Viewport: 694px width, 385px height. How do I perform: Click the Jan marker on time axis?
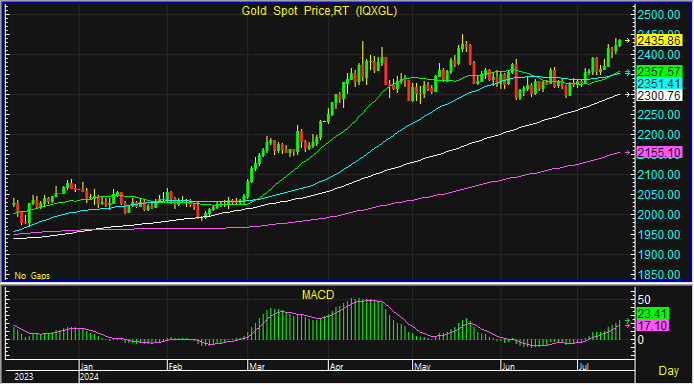tap(87, 367)
